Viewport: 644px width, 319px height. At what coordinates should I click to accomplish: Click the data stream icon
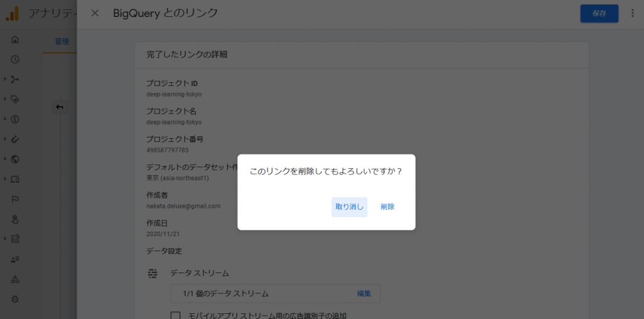pyautogui.click(x=153, y=273)
